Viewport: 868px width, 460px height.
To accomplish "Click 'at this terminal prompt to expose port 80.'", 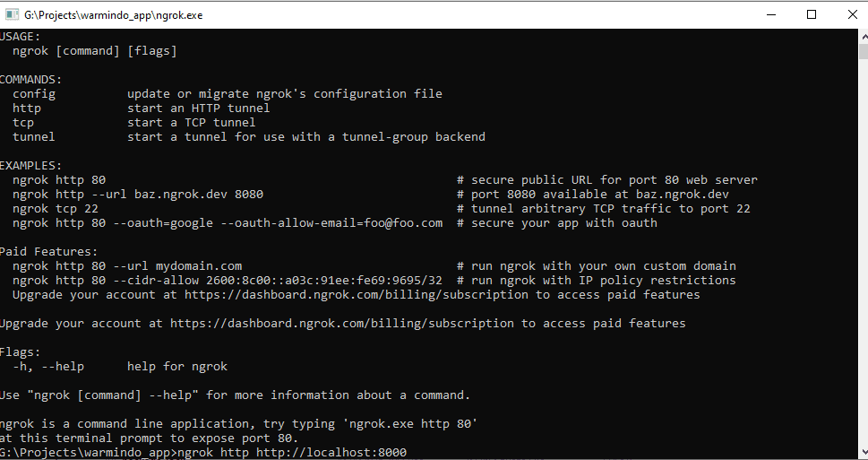I will 149,438.
